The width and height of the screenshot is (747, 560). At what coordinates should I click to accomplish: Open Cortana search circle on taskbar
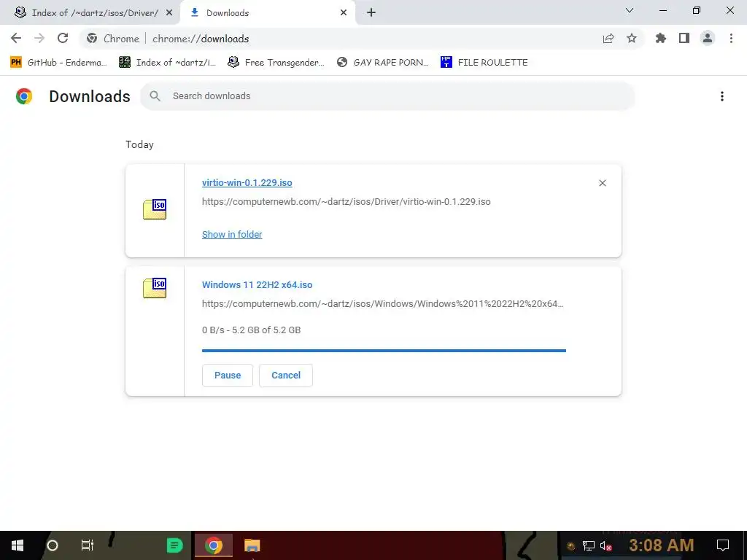(x=53, y=545)
